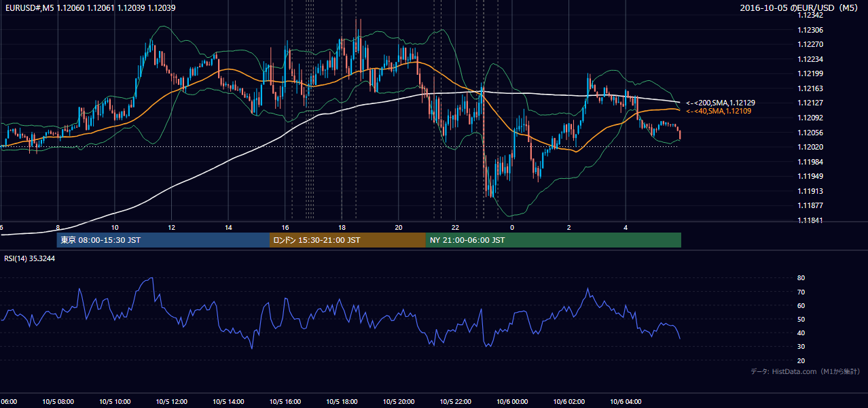Screen dimensions: 868x408
Task: Click hour tick 2 under the price chart
Action: (x=569, y=227)
